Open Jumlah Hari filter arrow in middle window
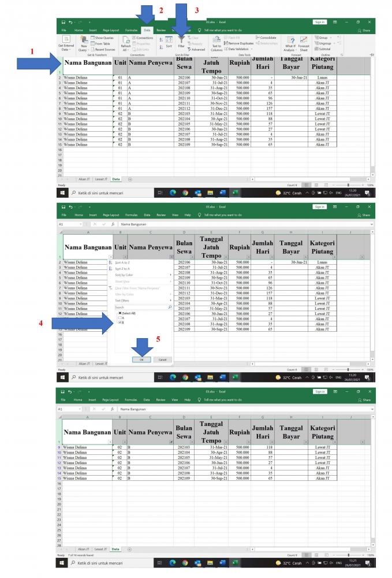 [272, 257]
